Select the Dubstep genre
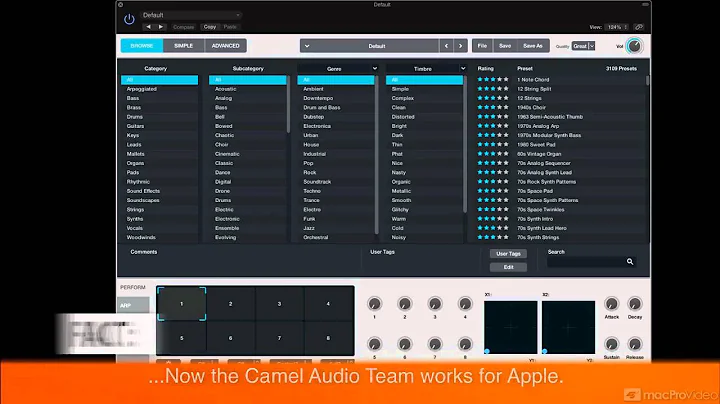Screen dimensions: 720x404 point(336,117)
